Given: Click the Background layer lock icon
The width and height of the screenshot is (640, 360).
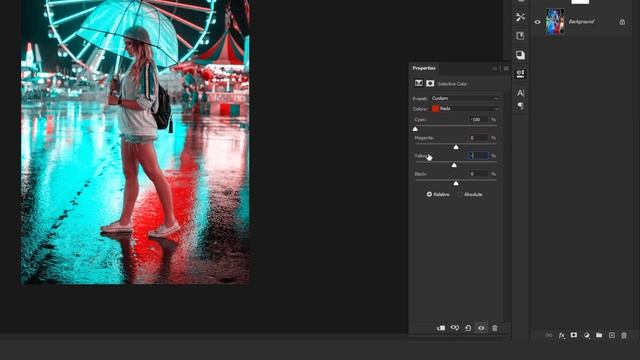Looking at the screenshot, I should [622, 22].
